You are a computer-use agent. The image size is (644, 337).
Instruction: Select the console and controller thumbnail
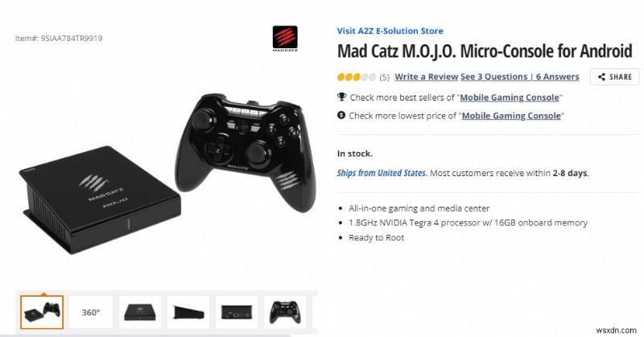pos(42,310)
